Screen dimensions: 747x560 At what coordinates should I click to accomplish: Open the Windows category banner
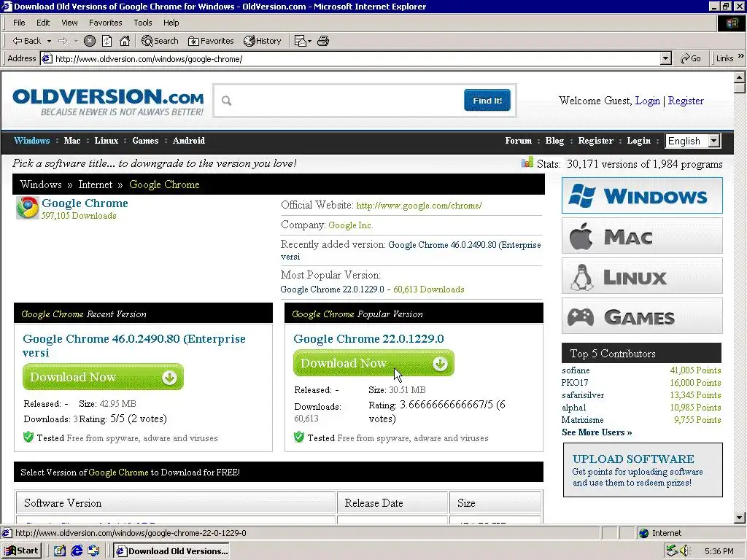(642, 195)
